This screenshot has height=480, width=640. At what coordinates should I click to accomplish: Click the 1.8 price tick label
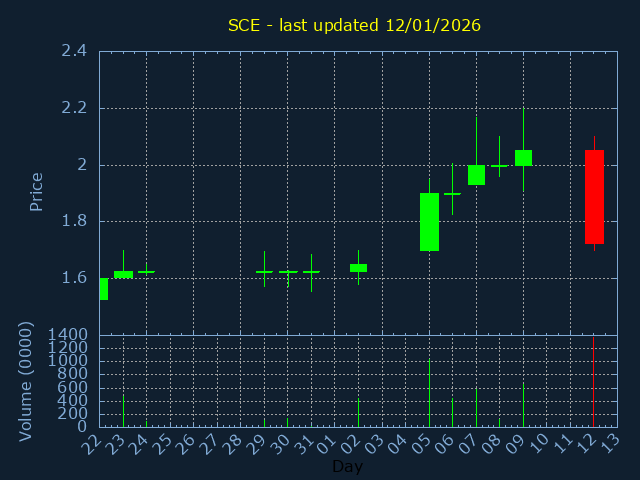click(x=73, y=221)
